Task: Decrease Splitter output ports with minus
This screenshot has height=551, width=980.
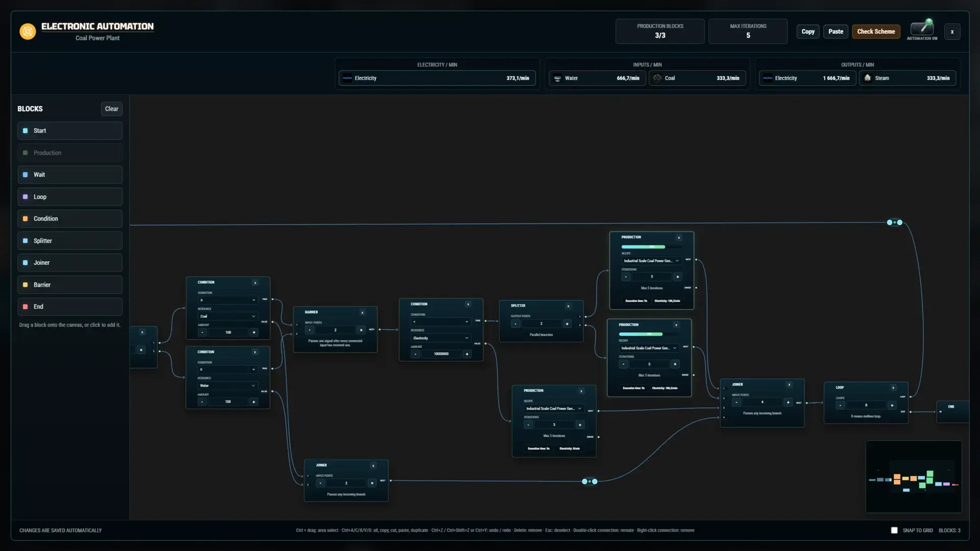Action: click(516, 323)
